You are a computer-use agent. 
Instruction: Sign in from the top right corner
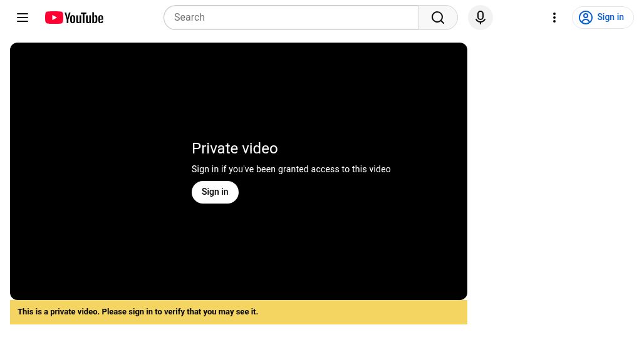click(603, 18)
